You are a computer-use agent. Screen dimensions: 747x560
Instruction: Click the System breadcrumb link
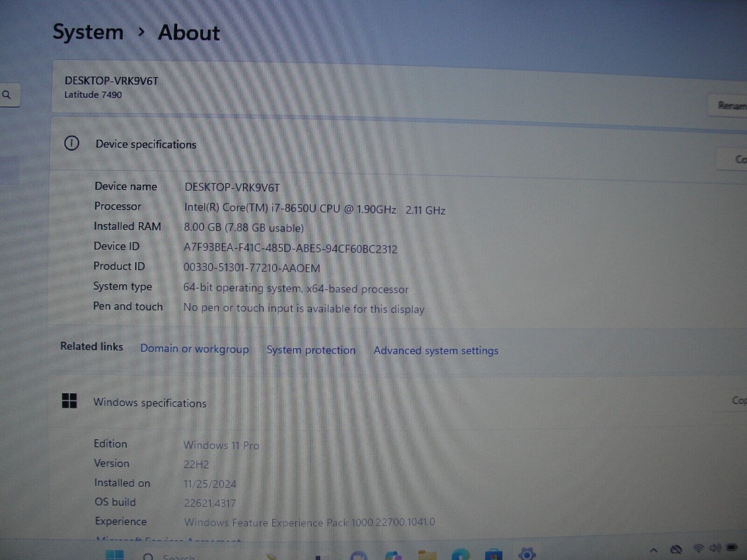[88, 32]
